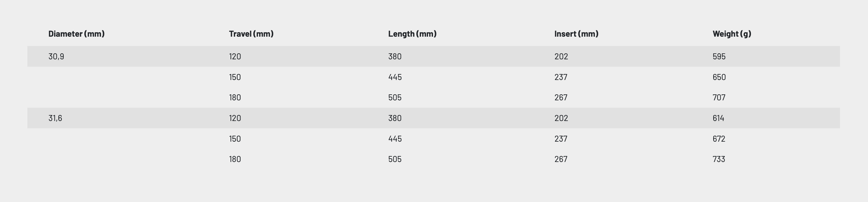The height and width of the screenshot is (202, 868).
Task: Click length 380 in the 31,6 row
Action: (x=395, y=118)
